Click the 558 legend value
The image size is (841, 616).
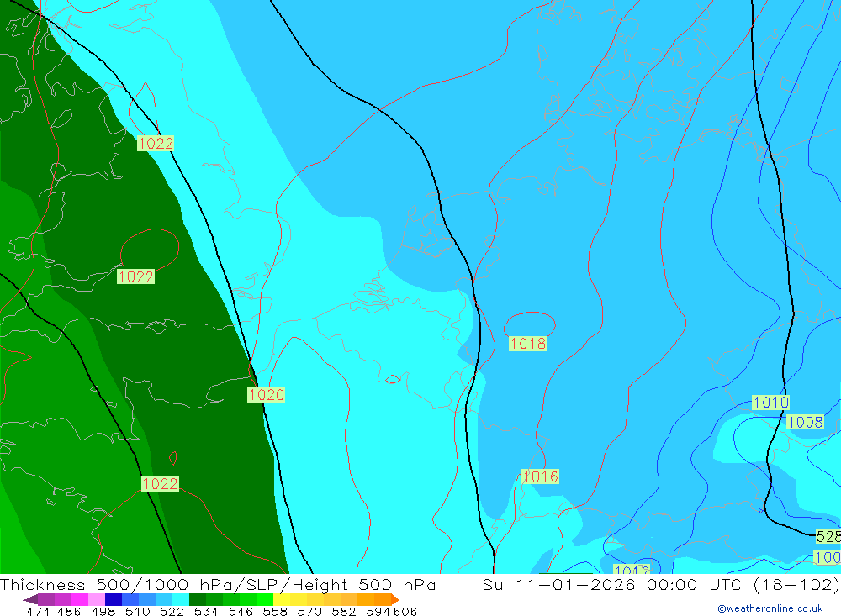(275, 611)
